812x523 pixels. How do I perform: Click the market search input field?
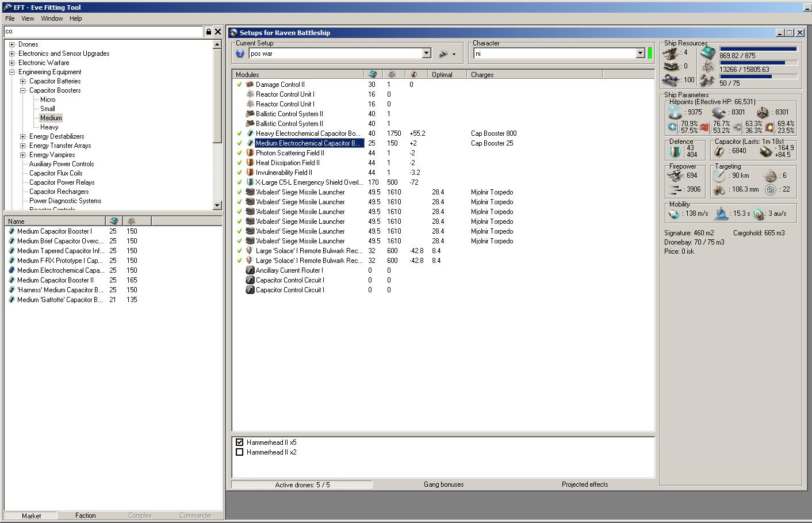point(104,32)
